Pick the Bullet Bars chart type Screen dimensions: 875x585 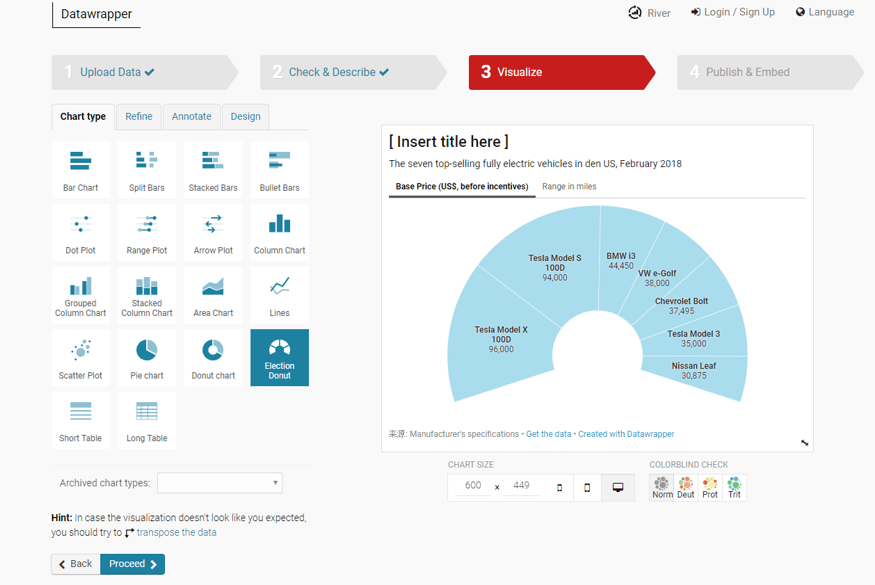point(280,170)
